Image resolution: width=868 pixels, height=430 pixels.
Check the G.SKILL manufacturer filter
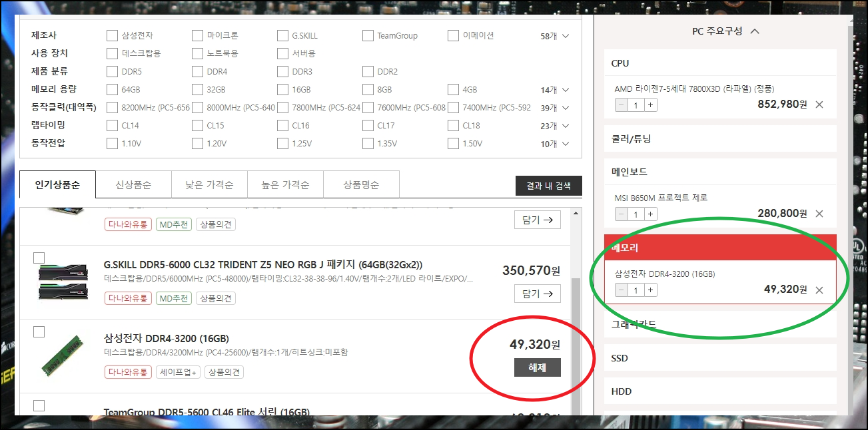pyautogui.click(x=282, y=35)
